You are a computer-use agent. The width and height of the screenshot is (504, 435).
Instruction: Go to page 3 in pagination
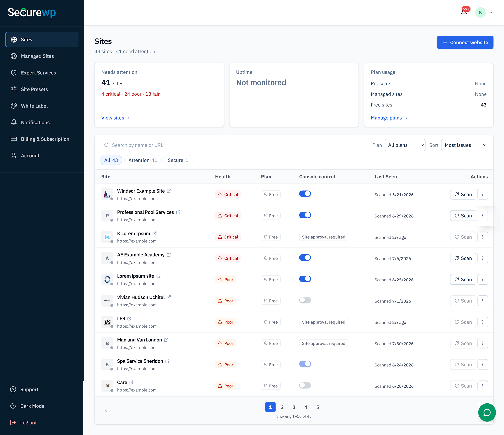click(x=294, y=407)
